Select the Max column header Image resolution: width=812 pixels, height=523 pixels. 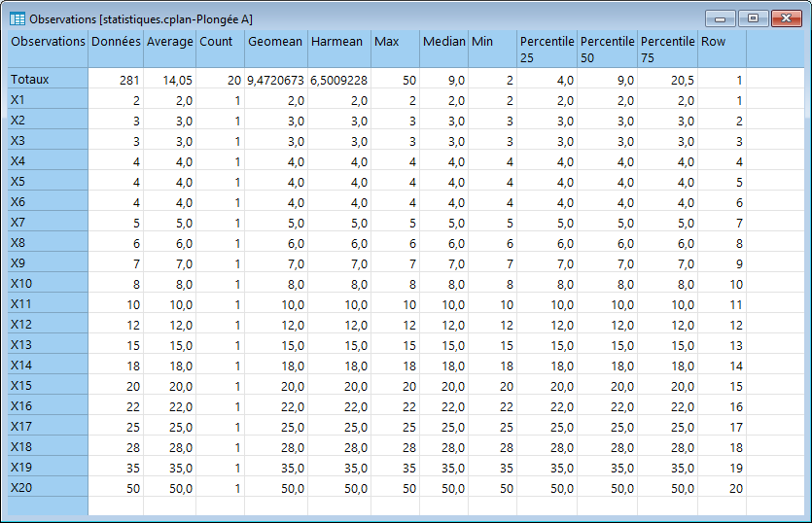[x=395, y=49]
